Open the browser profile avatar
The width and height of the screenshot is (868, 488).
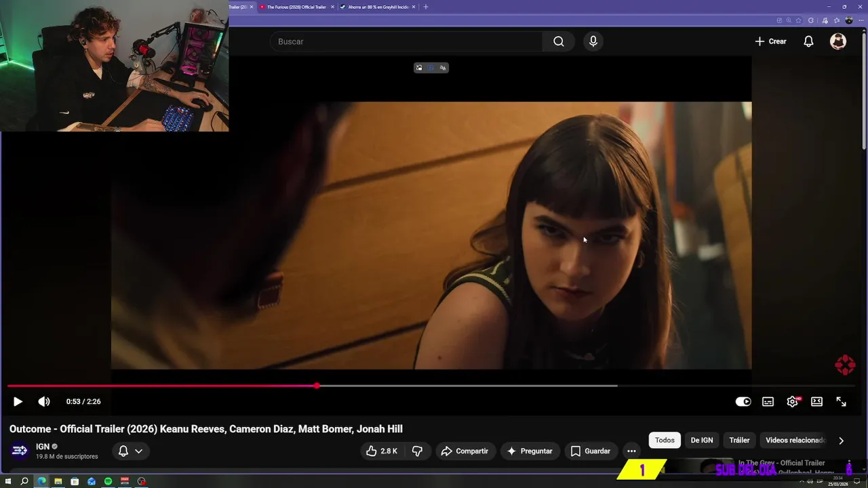pos(849,20)
